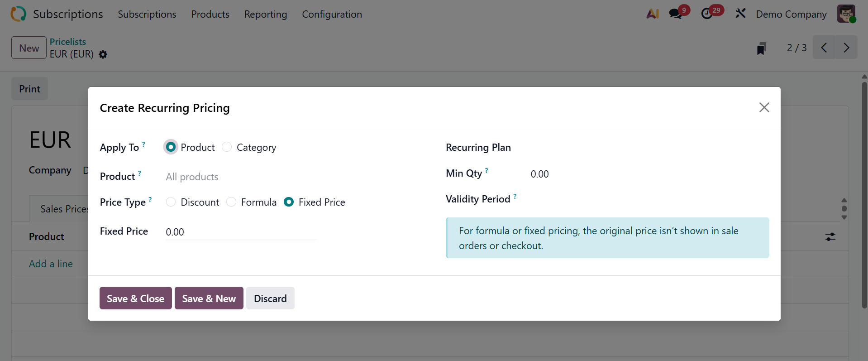Go to the previous pricelist record
Screen dimensions: 868x361
824,48
